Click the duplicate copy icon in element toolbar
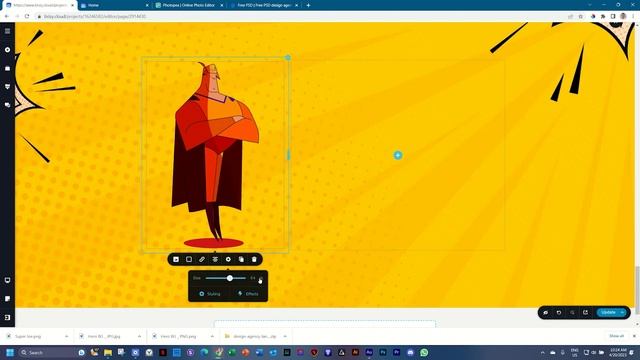Screen dimensions: 640x360 (241, 259)
